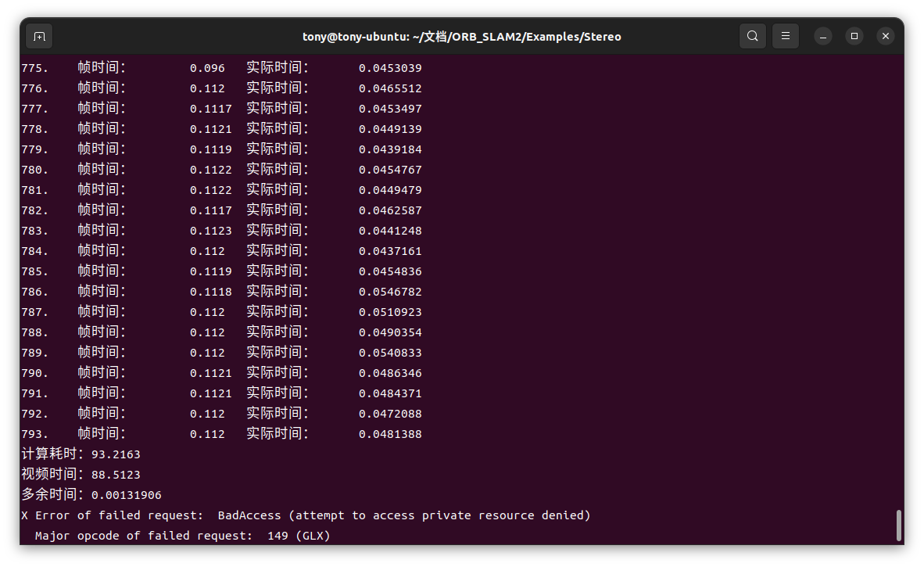924x567 pixels.
Task: Click the 视频时间 value 88.5123
Action: pos(116,475)
